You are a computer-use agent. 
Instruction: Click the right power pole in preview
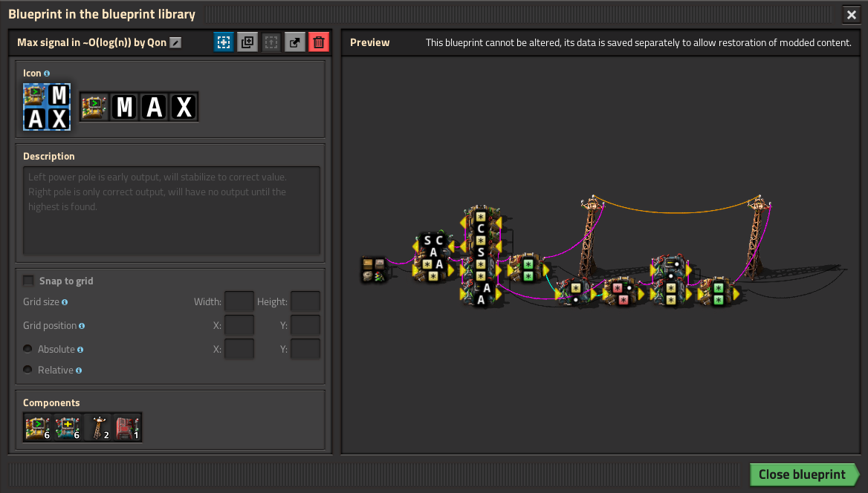[x=757, y=237]
